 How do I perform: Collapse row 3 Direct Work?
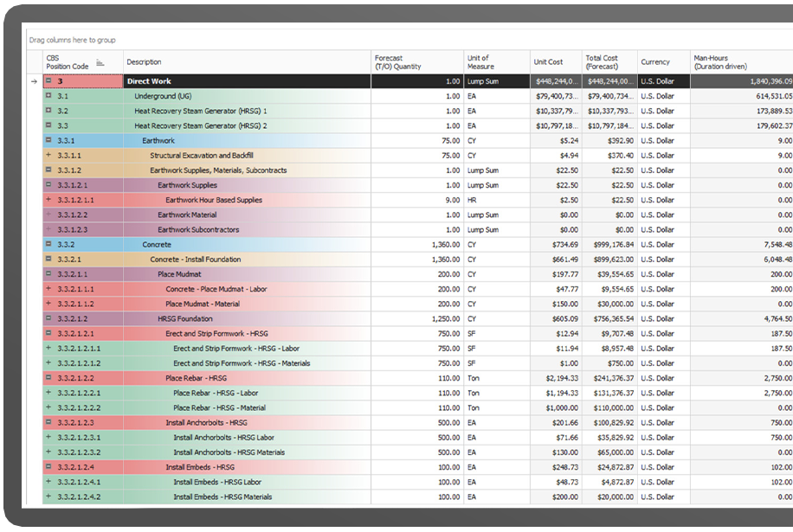[48, 80]
